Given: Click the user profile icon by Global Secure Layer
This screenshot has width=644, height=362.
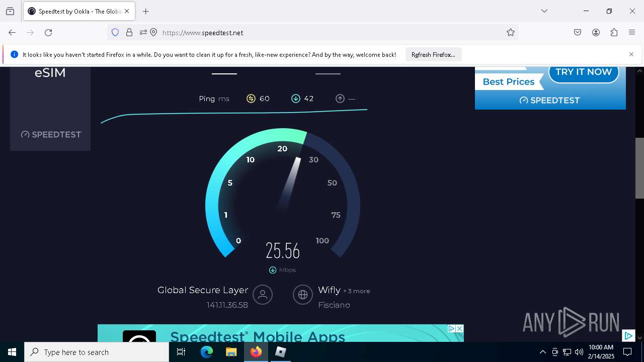Looking at the screenshot, I should click(x=263, y=295).
